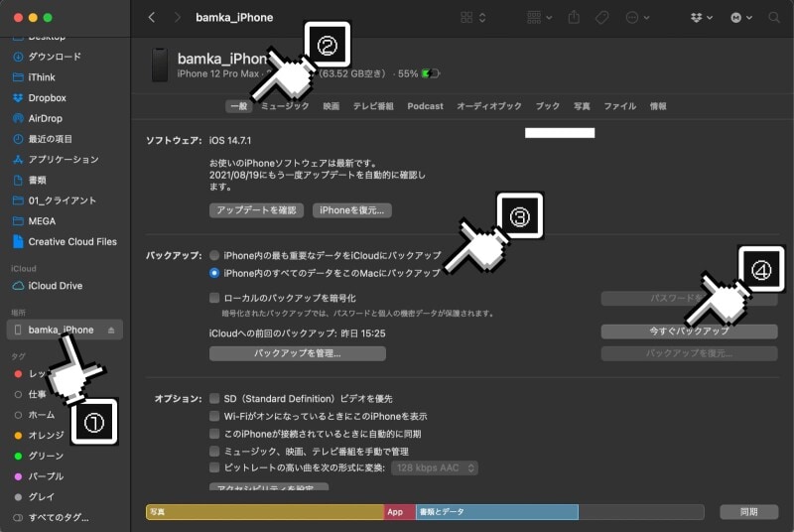794x532 pixels.
Task: Open the Dropbox toolbar menu
Action: coord(702,17)
